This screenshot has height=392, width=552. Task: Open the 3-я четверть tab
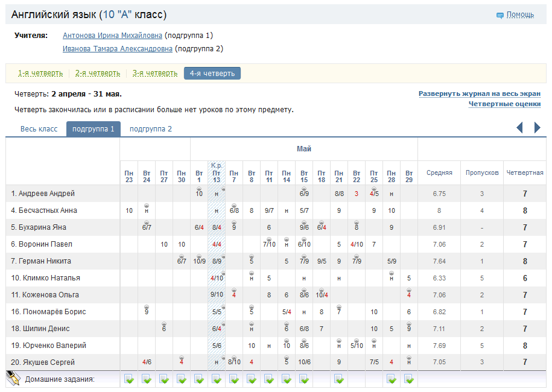155,73
